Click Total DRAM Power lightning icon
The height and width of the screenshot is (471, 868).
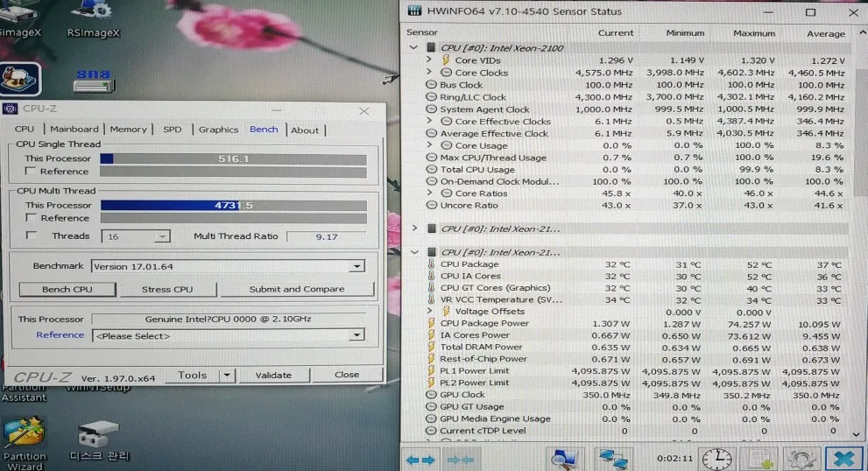click(431, 347)
